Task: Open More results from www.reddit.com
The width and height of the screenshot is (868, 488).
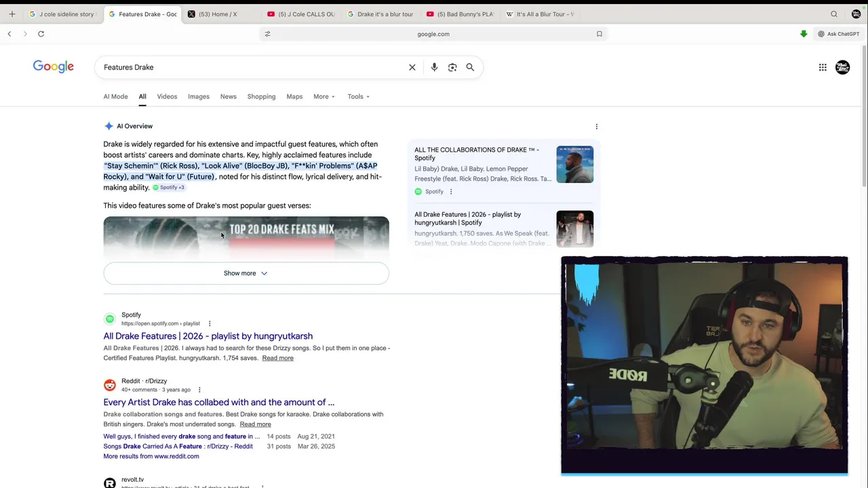Action: point(151,457)
